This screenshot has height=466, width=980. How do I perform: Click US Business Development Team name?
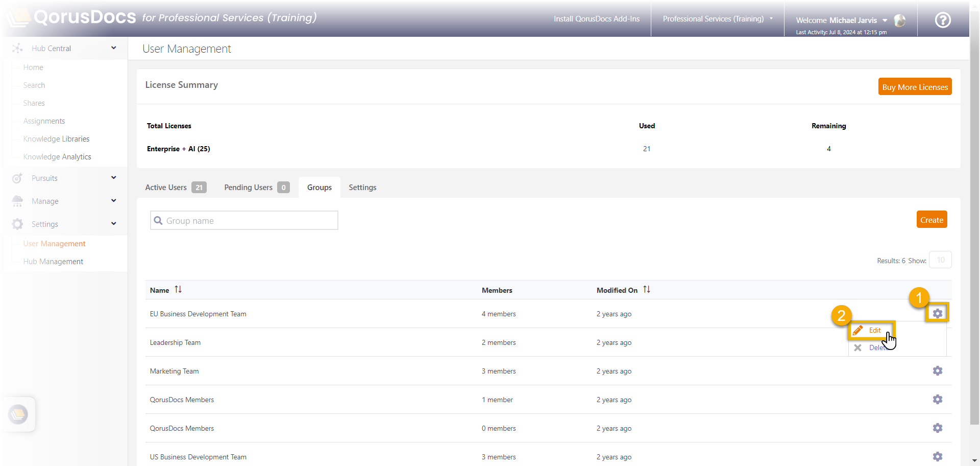tap(198, 457)
